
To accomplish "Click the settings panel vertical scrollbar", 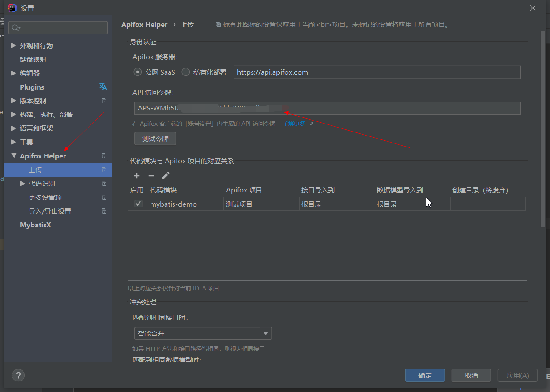I will [543, 129].
